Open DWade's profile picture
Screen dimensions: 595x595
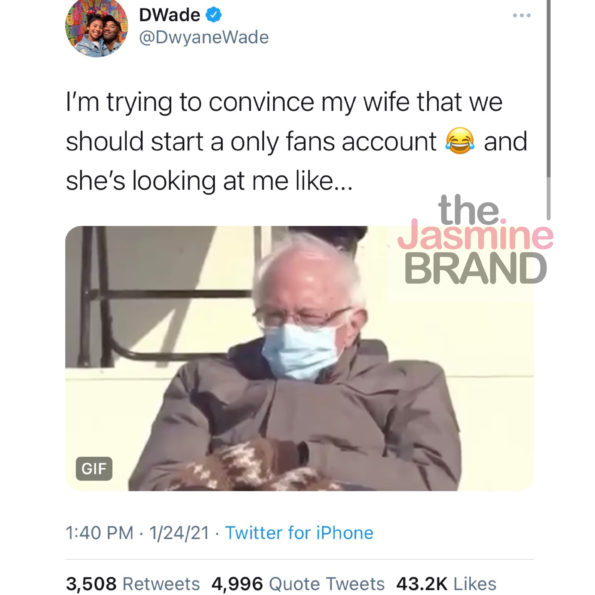[x=96, y=28]
